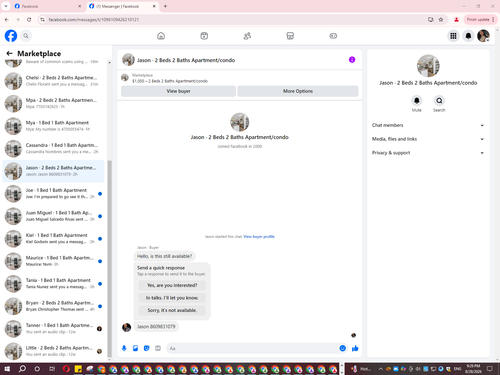Open the Maurice 1 Bed 1 Bath conversation

(x=53, y=261)
